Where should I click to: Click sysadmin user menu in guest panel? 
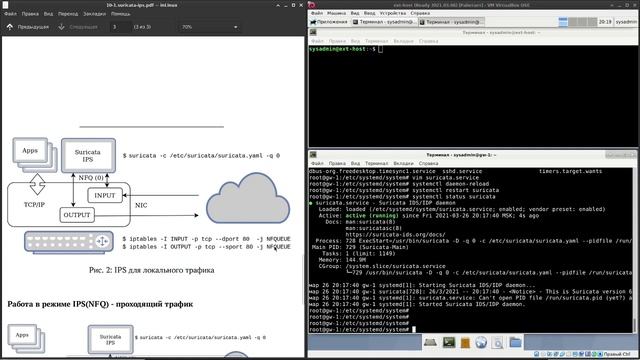627,22
